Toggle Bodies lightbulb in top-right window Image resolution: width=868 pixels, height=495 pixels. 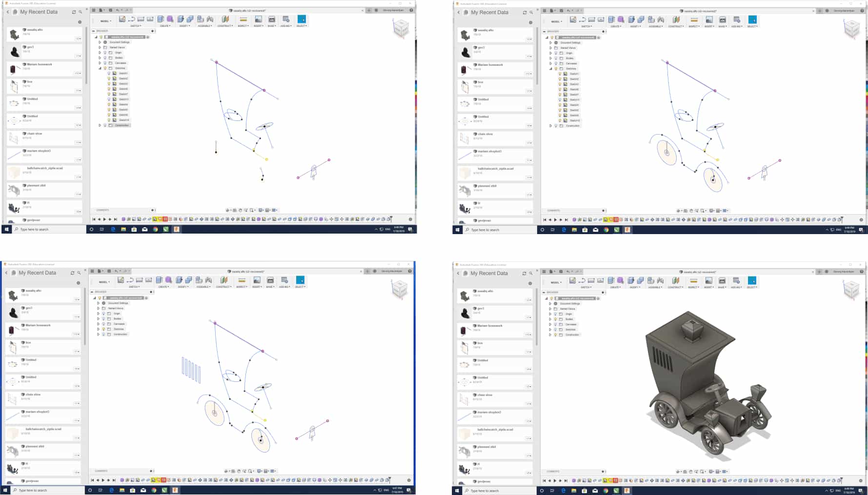click(556, 58)
